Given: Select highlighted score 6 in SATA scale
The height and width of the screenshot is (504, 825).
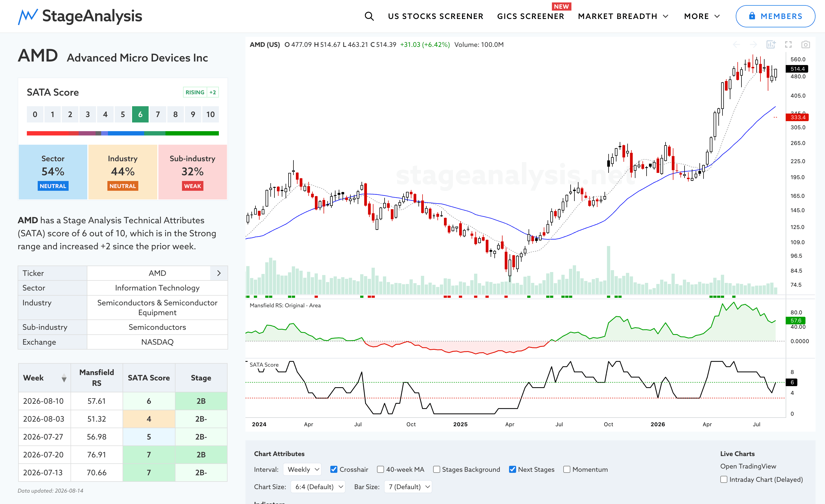Looking at the screenshot, I should pyautogui.click(x=140, y=114).
